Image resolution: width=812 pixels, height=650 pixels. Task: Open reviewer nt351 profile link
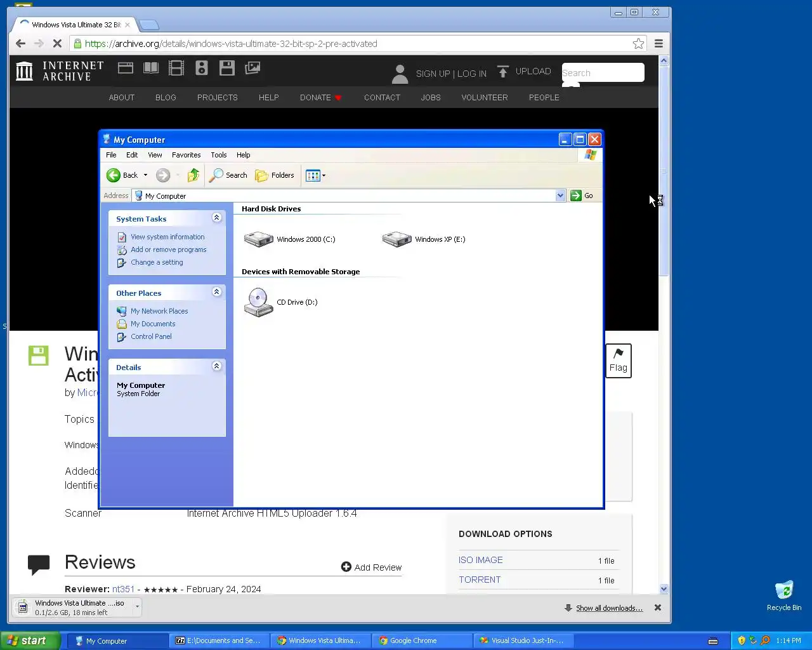pyautogui.click(x=123, y=589)
